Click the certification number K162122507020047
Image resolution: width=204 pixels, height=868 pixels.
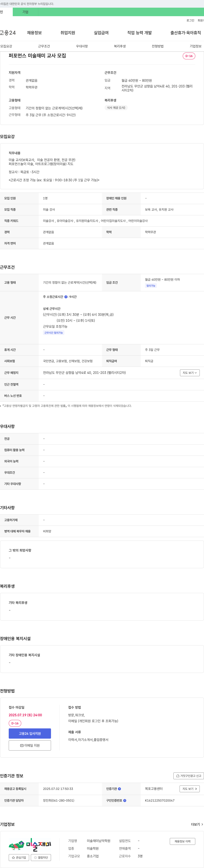coord(160,801)
